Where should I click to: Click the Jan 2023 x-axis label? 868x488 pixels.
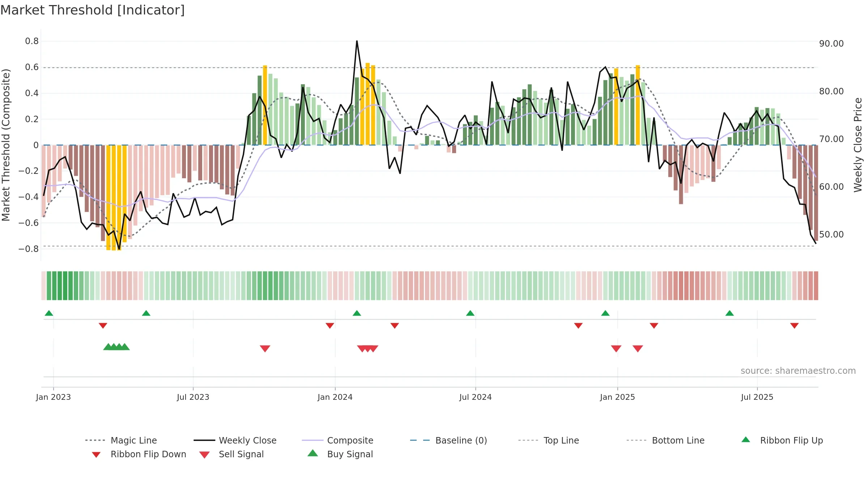pyautogui.click(x=54, y=397)
